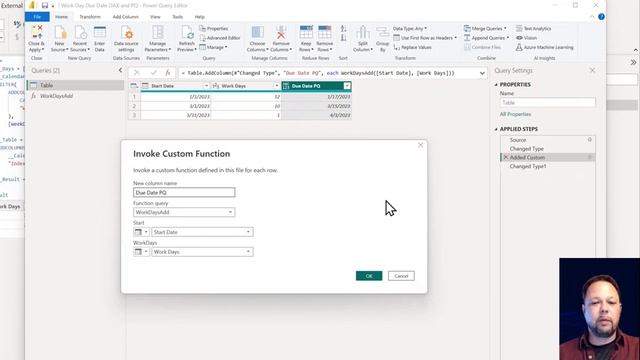The width and height of the screenshot is (640, 360).
Task: Click OK in Invoke Custom Function
Action: click(369, 276)
